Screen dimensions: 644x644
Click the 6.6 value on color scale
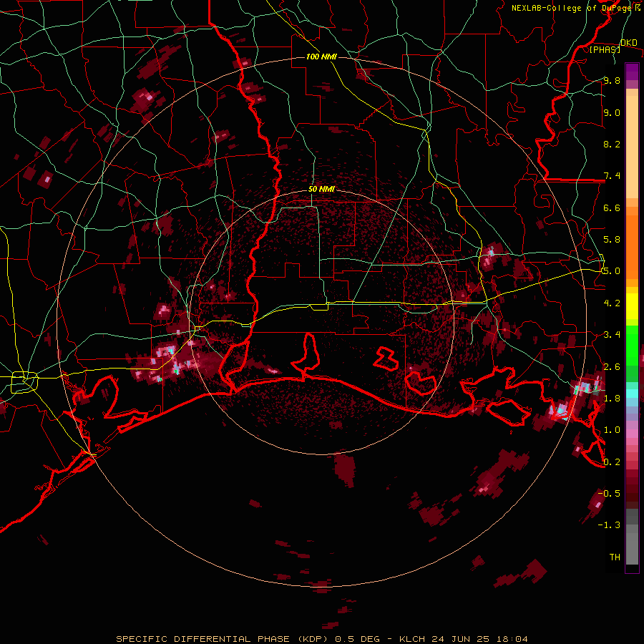(612, 208)
